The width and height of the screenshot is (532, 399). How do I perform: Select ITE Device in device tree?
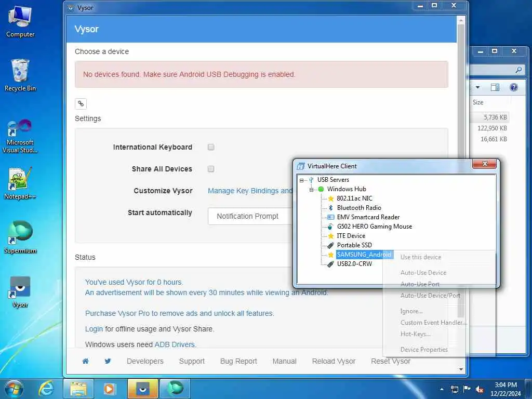click(351, 236)
